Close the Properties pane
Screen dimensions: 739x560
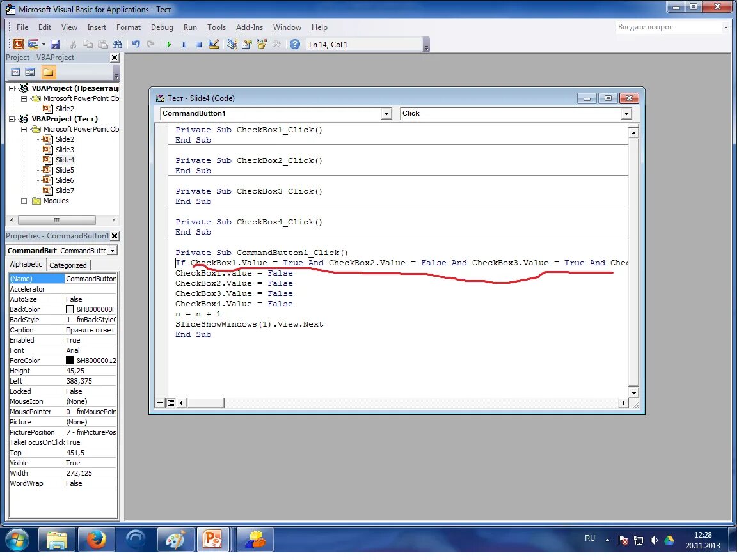click(x=115, y=236)
